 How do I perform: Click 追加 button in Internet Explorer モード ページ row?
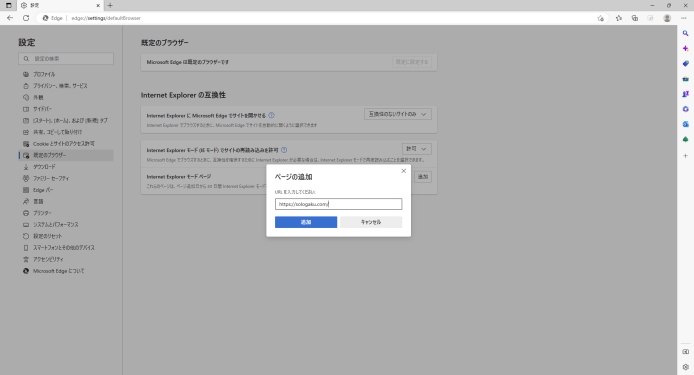pyautogui.click(x=423, y=177)
